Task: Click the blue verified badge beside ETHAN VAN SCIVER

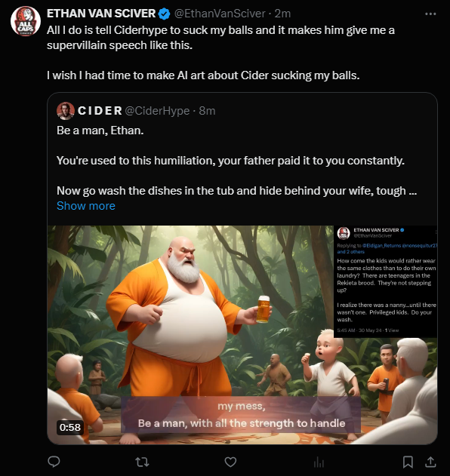Action: 165,14
